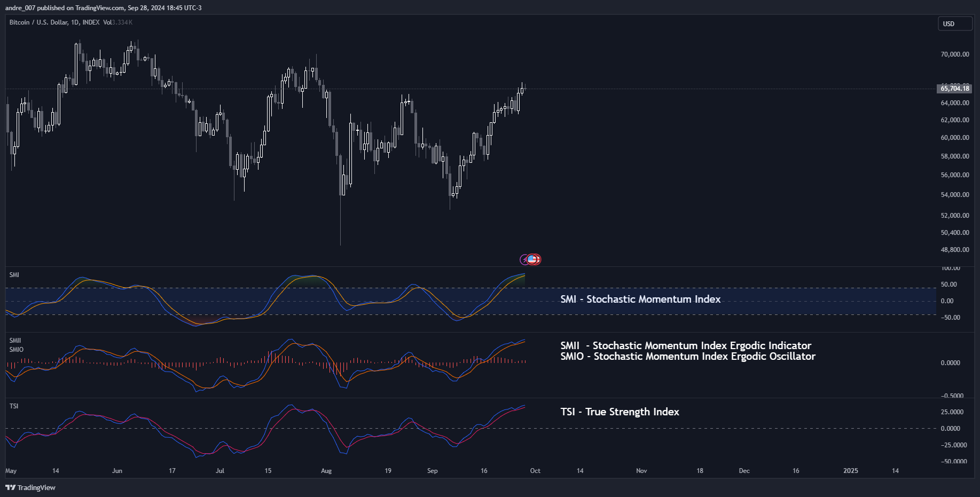Image resolution: width=980 pixels, height=497 pixels.
Task: Click the Aug label on time axis
Action: 326,471
